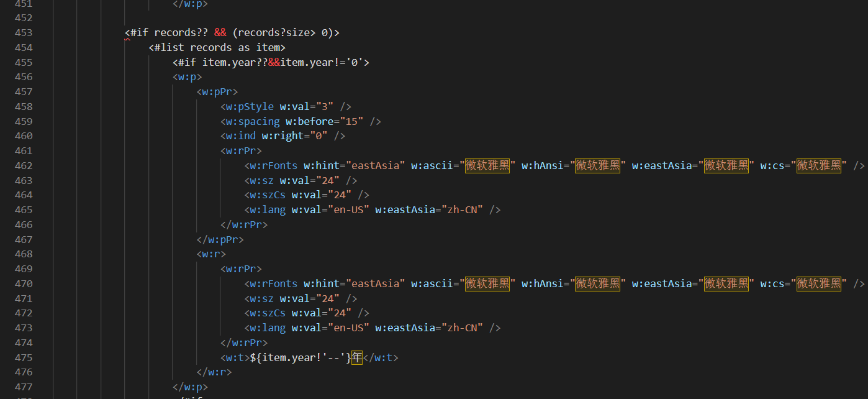Click the w:szCs tag on line 472
Screen dimensions: 868x399
268,313
